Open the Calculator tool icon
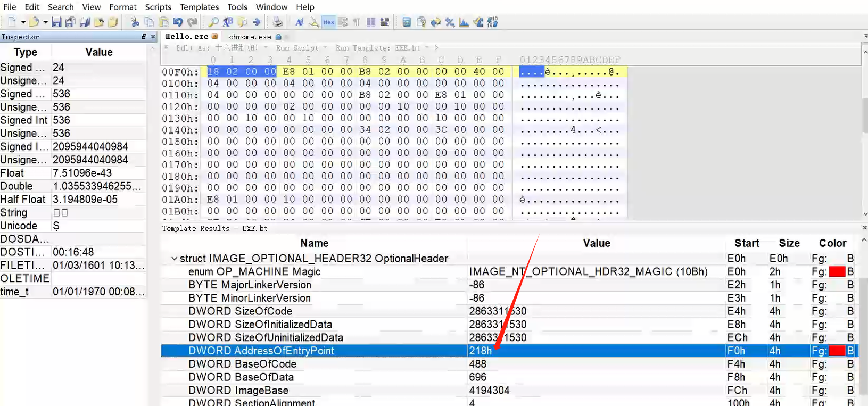 point(407,22)
